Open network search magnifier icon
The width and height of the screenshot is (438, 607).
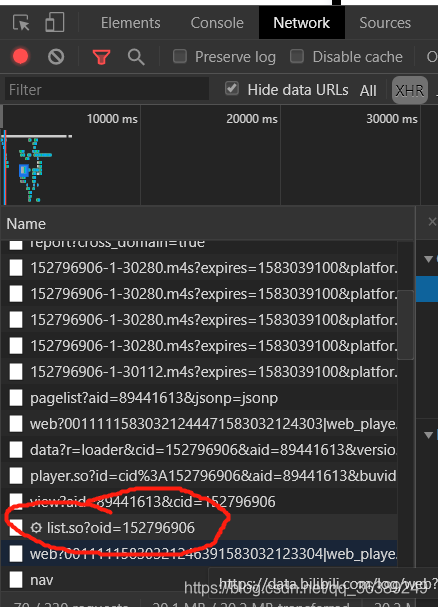tap(136, 57)
